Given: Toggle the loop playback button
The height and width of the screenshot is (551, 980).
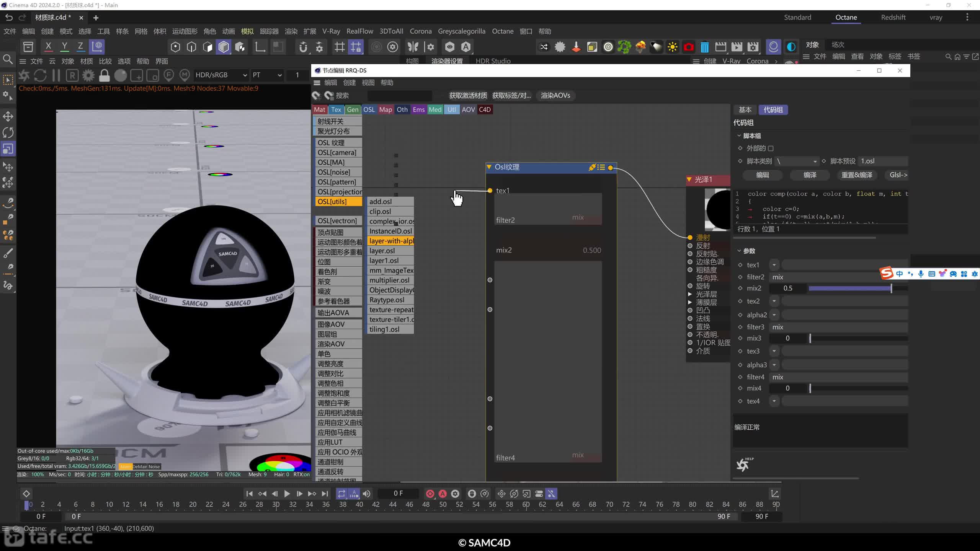Looking at the screenshot, I should (341, 494).
